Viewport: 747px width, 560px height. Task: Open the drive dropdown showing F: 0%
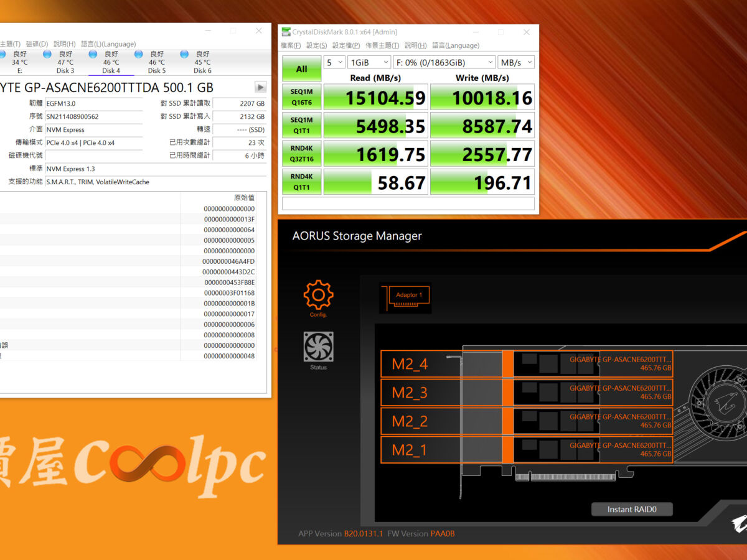(x=444, y=62)
